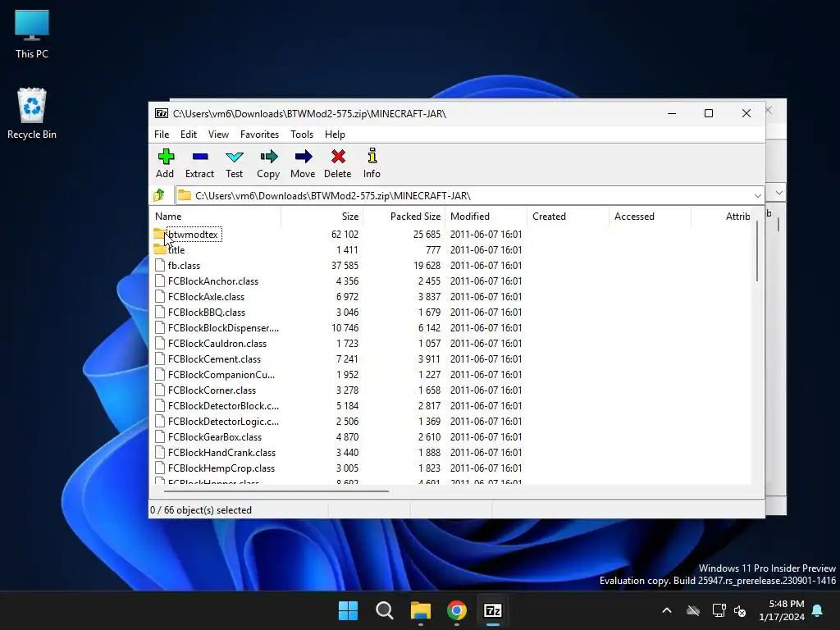Select the title folder icon

tap(160, 249)
